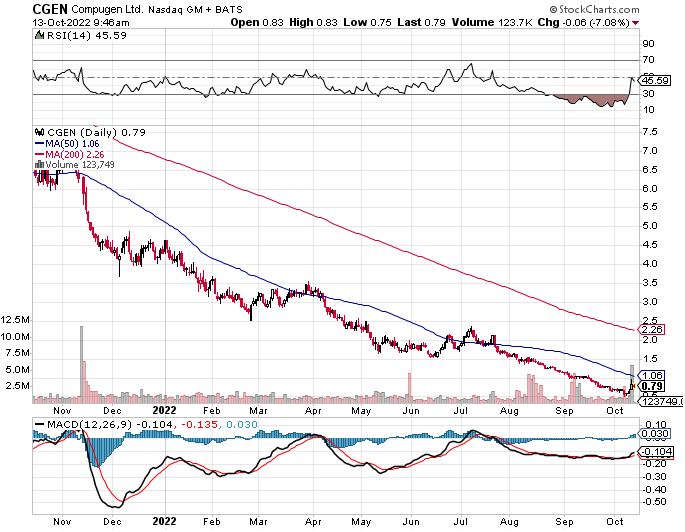Click the Jul label under the price panel
685x532 pixels.
[460, 411]
